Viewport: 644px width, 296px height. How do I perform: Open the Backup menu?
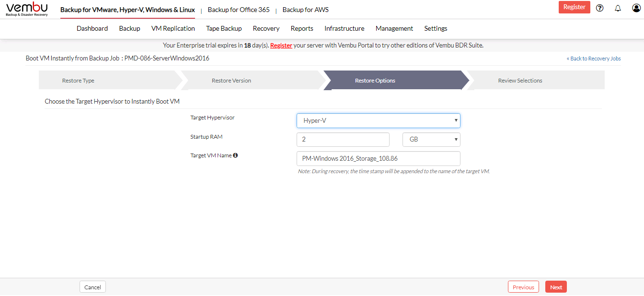129,28
